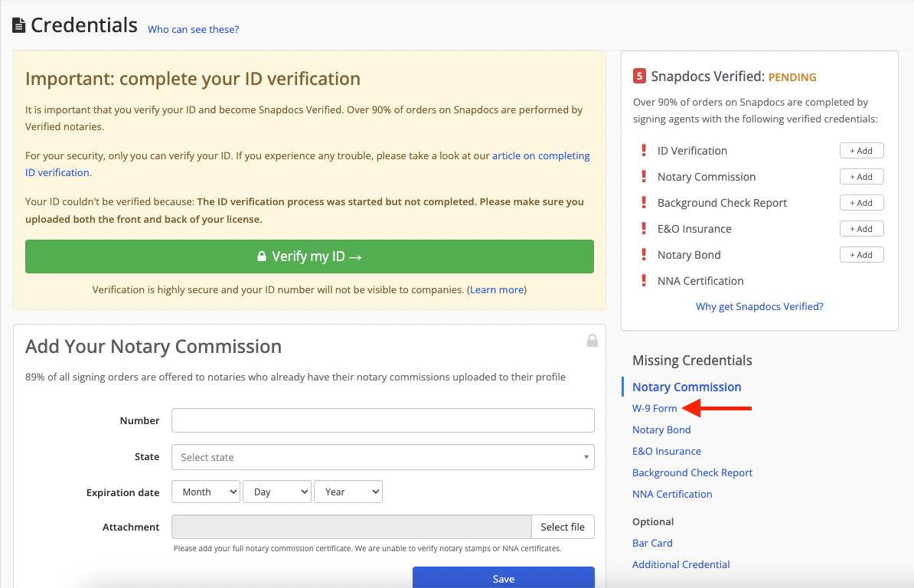The height and width of the screenshot is (588, 914).
Task: Click the Credentials document icon
Action: (19, 25)
